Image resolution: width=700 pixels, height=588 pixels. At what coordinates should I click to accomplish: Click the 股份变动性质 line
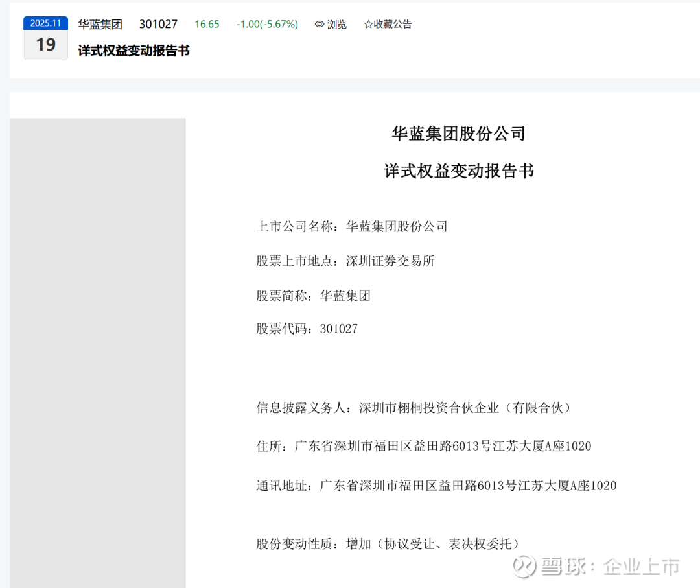pos(388,544)
